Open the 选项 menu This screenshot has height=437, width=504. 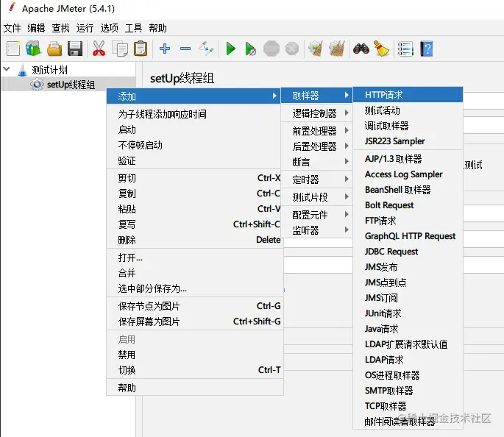pos(110,28)
